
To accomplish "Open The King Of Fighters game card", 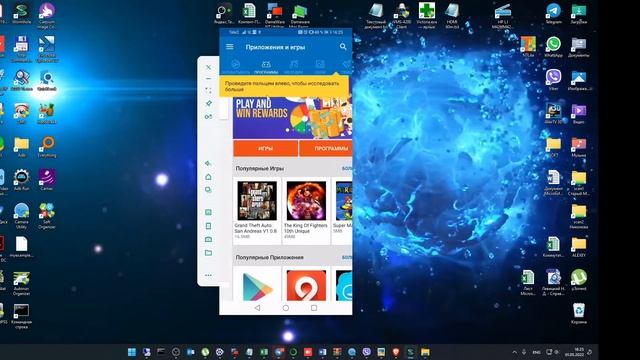I will (x=306, y=211).
